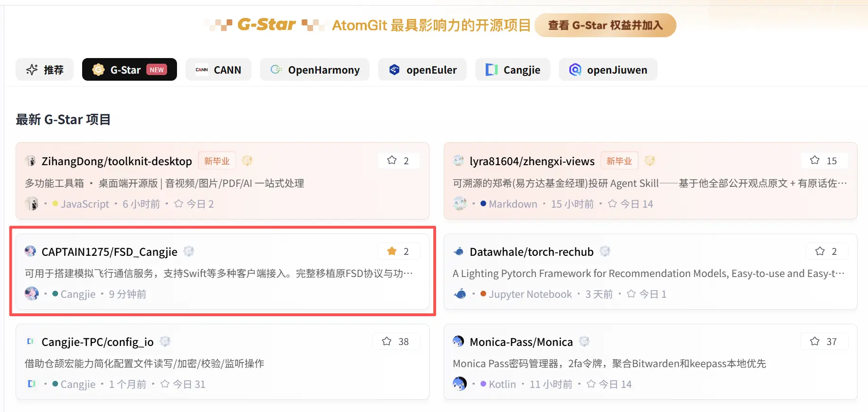Open lyra81604/zhengxi-views project link
Image resolution: width=868 pixels, height=412 pixels.
532,161
